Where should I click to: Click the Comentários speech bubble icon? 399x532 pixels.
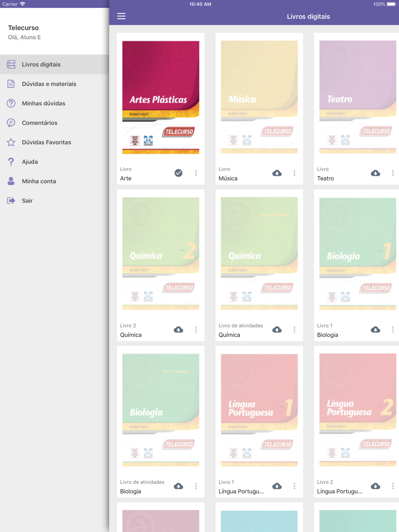(x=11, y=122)
